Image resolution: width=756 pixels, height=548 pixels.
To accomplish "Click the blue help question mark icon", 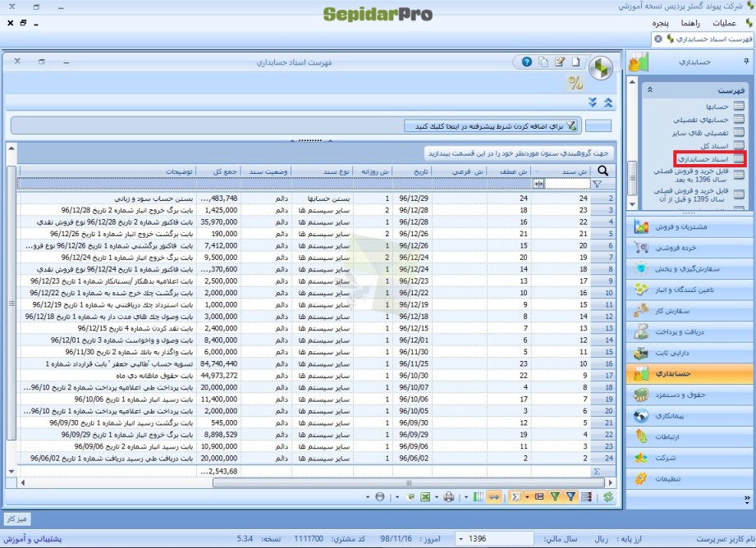I will point(526,62).
